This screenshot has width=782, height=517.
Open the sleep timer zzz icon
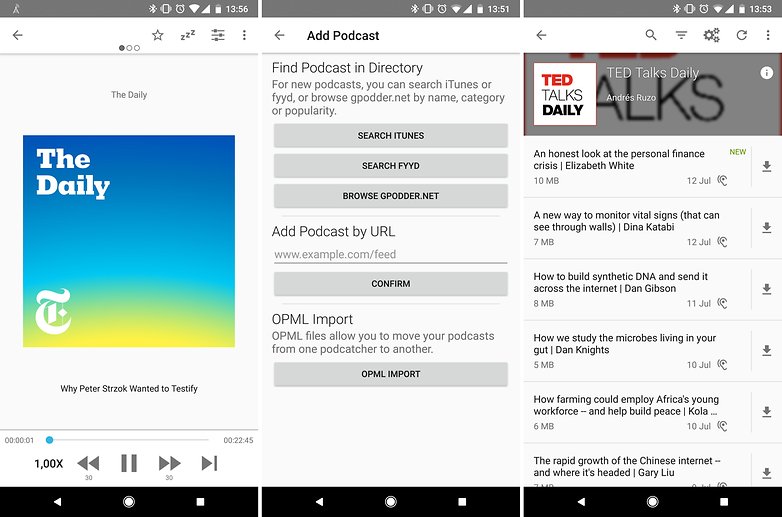(x=188, y=35)
